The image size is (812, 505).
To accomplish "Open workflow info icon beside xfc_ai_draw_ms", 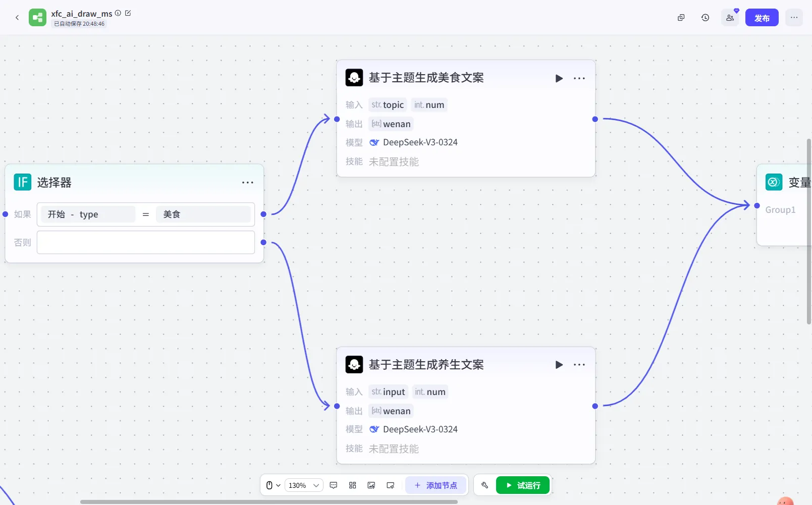I will tap(118, 13).
